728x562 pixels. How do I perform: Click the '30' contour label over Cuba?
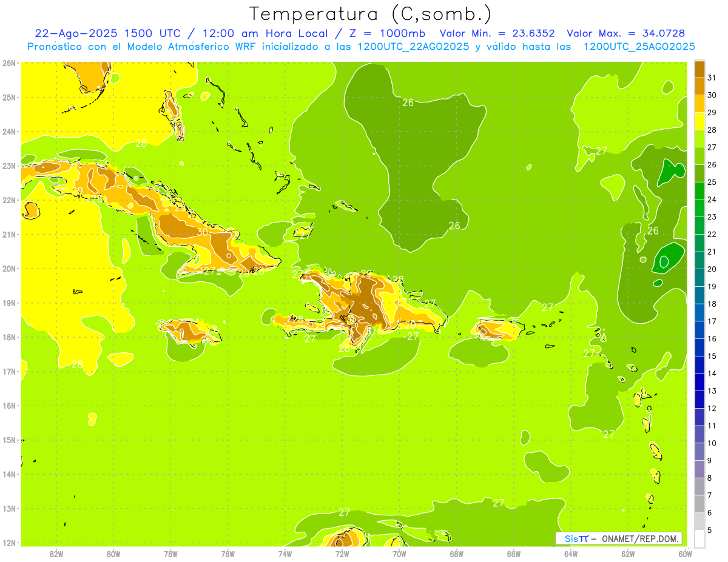[x=203, y=232]
